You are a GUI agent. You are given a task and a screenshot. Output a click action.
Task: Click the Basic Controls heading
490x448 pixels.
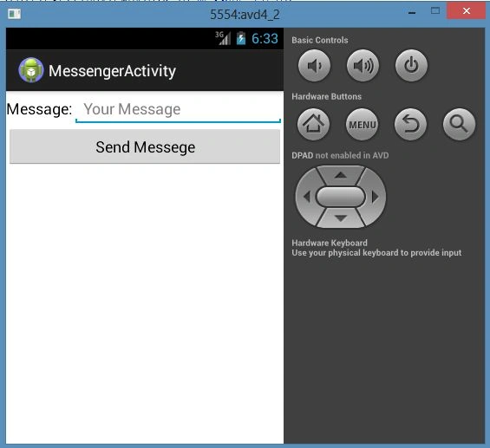(x=320, y=40)
